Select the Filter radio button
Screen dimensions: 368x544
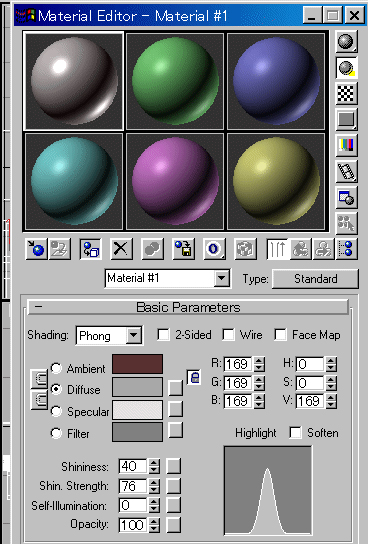click(56, 433)
